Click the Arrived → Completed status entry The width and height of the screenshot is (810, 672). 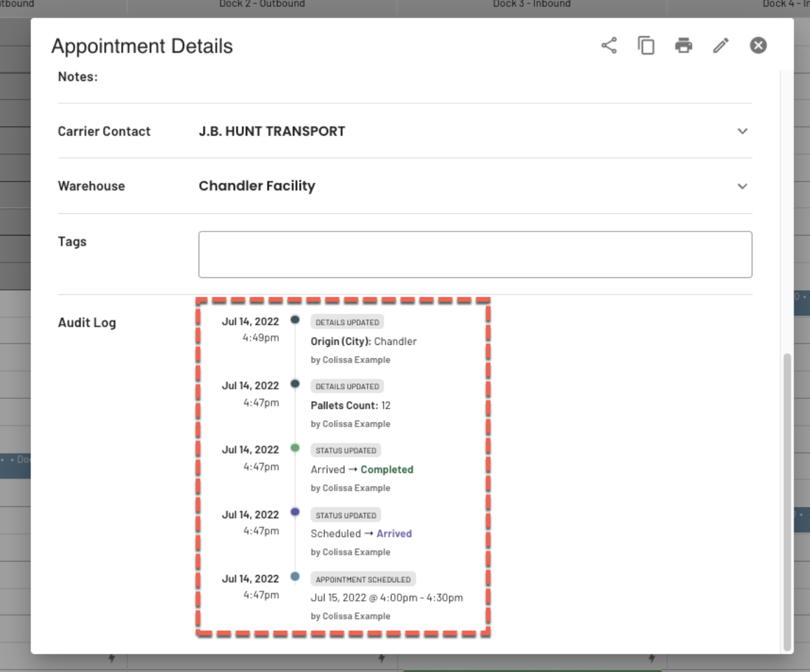pyautogui.click(x=362, y=469)
